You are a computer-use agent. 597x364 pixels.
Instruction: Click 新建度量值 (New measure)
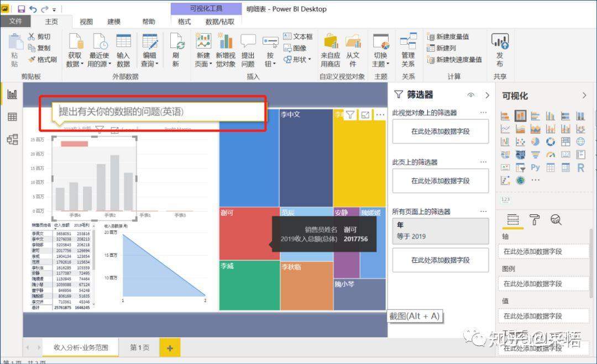[452, 36]
